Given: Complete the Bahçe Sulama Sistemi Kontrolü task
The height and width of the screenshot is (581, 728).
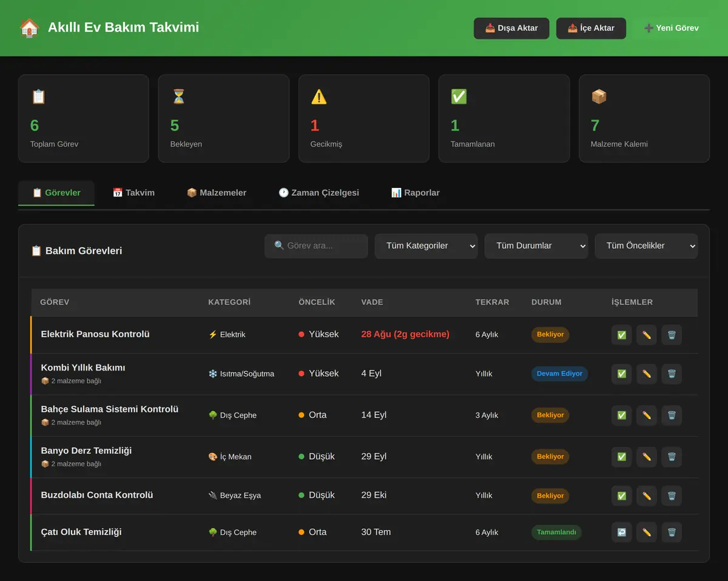Looking at the screenshot, I should [622, 415].
